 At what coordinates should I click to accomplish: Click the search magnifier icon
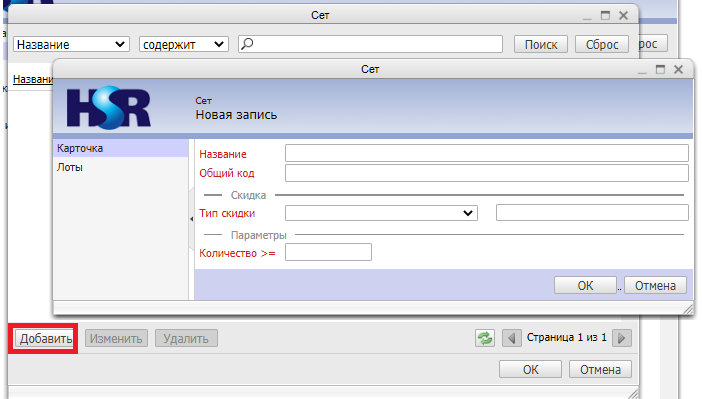point(247,43)
